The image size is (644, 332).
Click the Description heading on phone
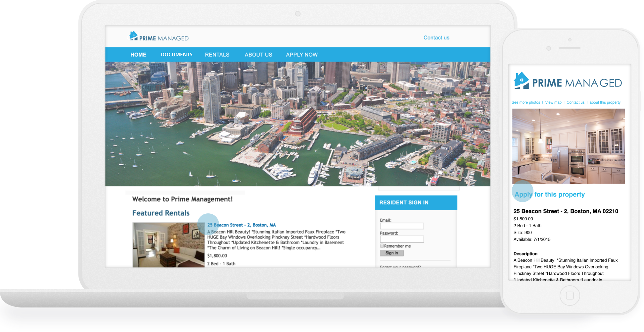[526, 254]
